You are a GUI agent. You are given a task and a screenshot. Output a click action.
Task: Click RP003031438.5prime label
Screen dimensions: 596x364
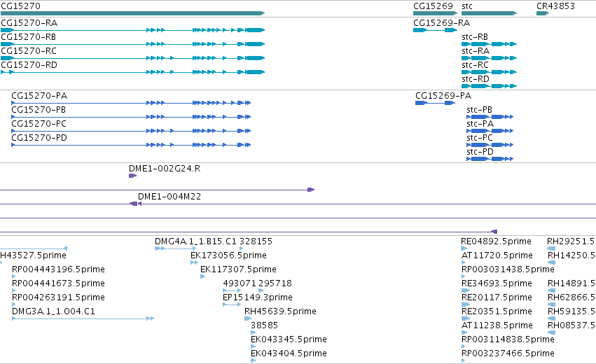(508, 269)
